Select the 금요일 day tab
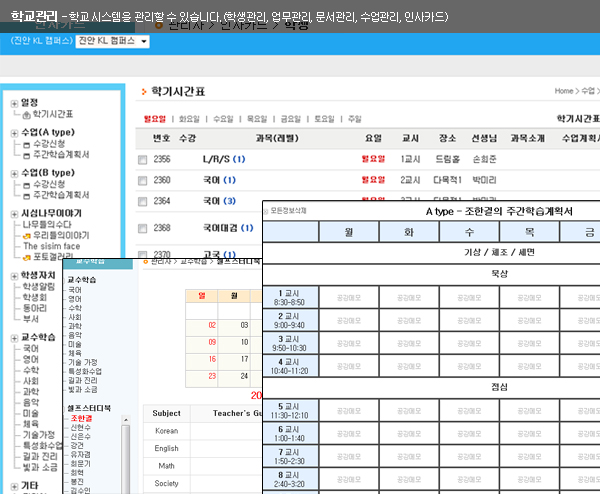 (x=290, y=118)
